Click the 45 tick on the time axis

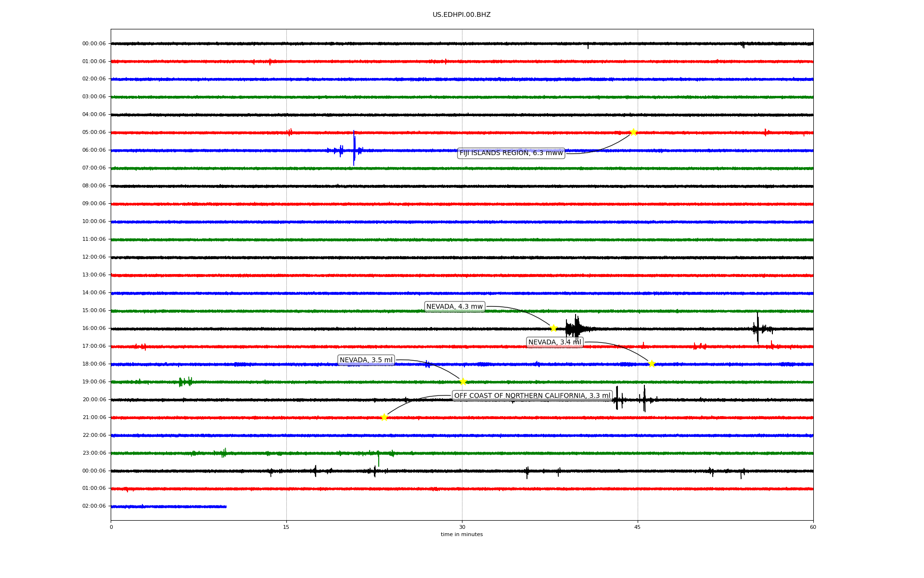coord(638,527)
